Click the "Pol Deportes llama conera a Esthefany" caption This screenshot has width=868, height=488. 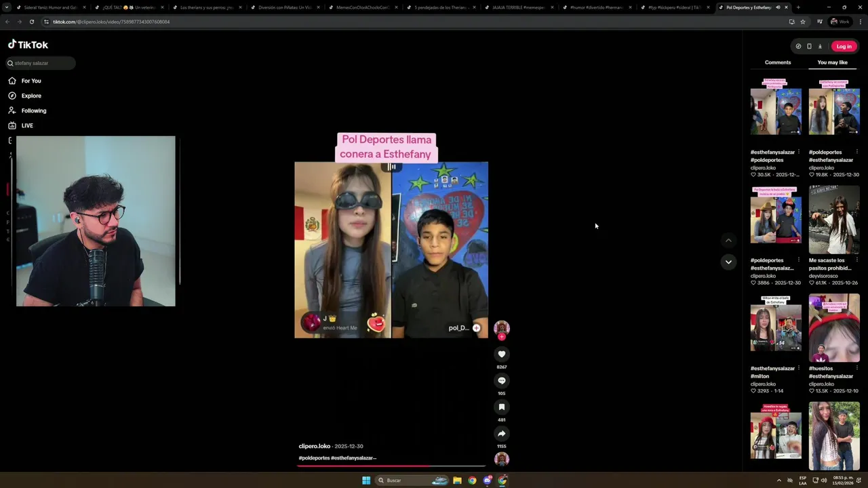point(386,147)
